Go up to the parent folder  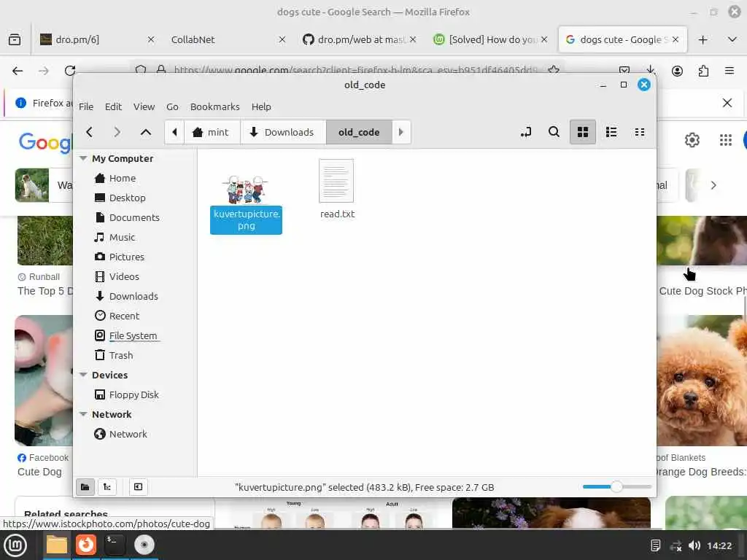pyautogui.click(x=146, y=132)
